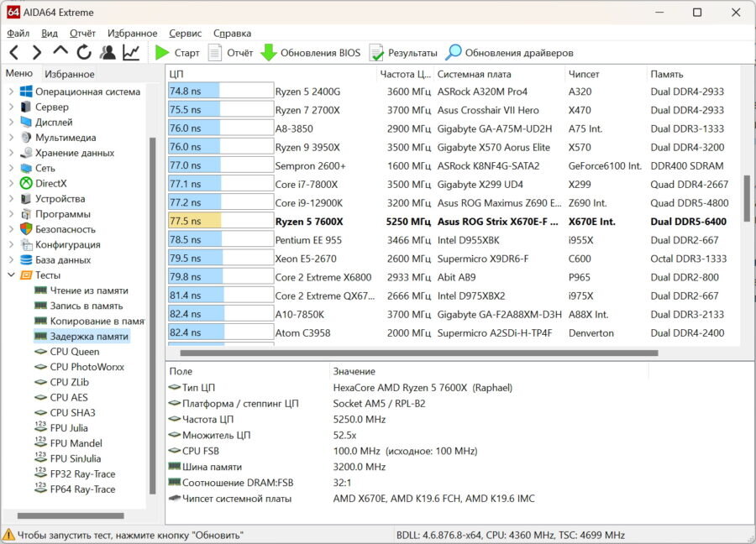This screenshot has width=756, height=544.
Task: Select the DirectX Xbox icon
Action: pos(26,183)
